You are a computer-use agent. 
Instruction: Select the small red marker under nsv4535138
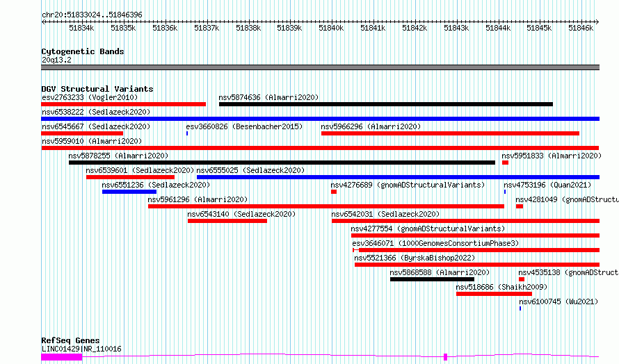pyautogui.click(x=522, y=279)
